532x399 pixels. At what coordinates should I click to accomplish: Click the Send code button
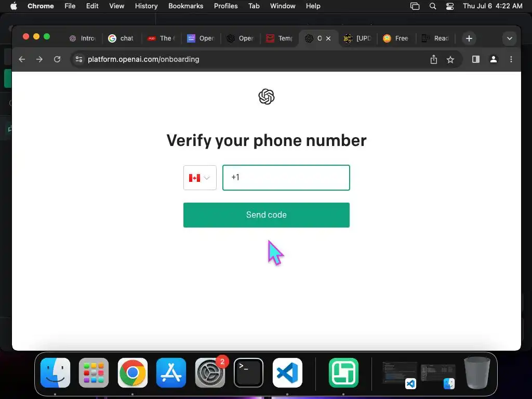tap(267, 215)
